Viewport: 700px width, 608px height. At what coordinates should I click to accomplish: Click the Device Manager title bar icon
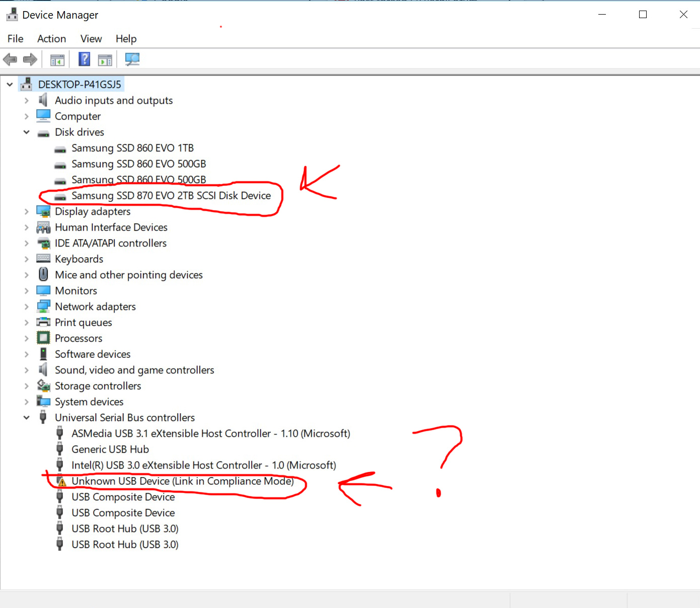12,15
